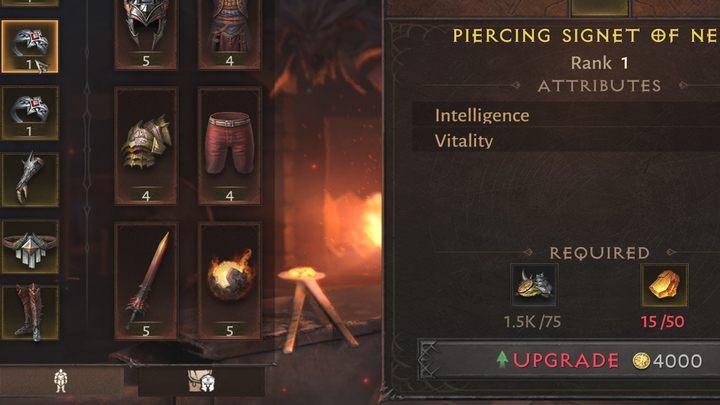720x405 pixels.
Task: Inspect the orange crystal required material
Action: (x=664, y=285)
